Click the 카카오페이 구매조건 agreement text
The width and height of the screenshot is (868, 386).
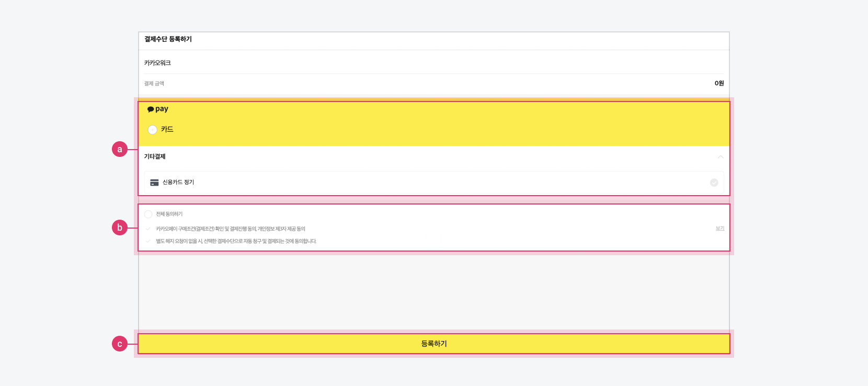point(231,229)
